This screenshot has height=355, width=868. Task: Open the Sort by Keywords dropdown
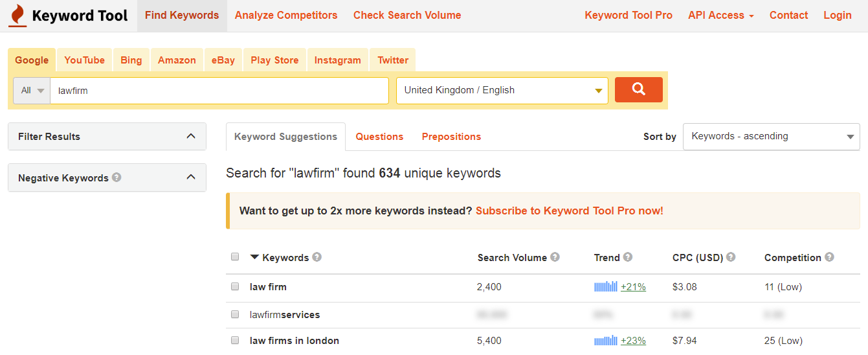click(771, 137)
